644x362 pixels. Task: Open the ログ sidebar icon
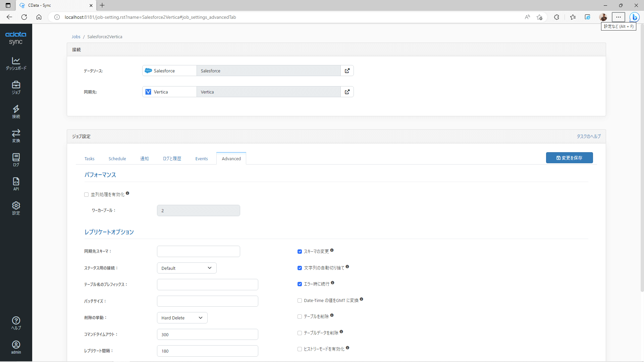(16, 160)
